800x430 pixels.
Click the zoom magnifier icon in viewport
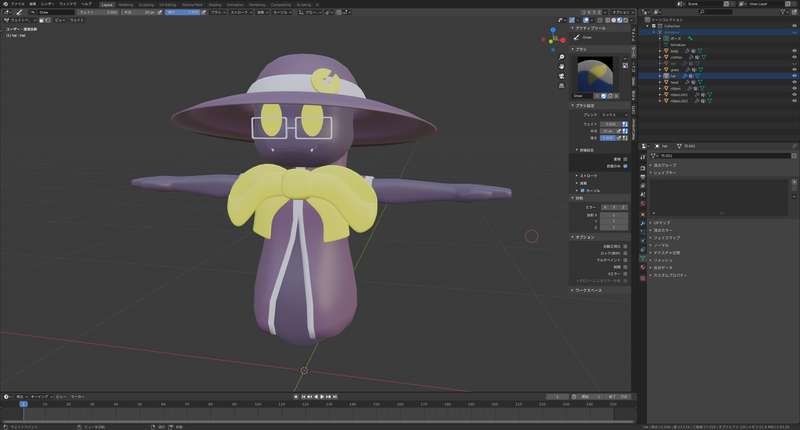562,57
